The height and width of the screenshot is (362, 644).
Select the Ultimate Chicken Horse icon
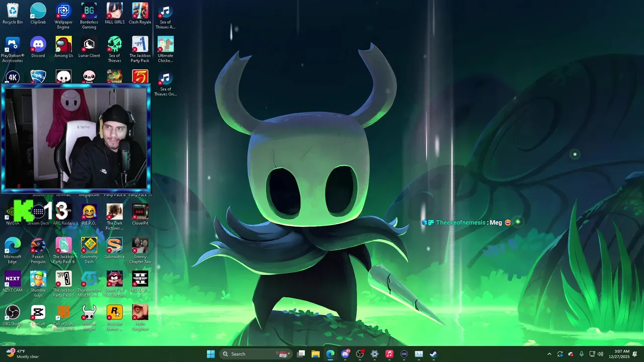coord(166,50)
